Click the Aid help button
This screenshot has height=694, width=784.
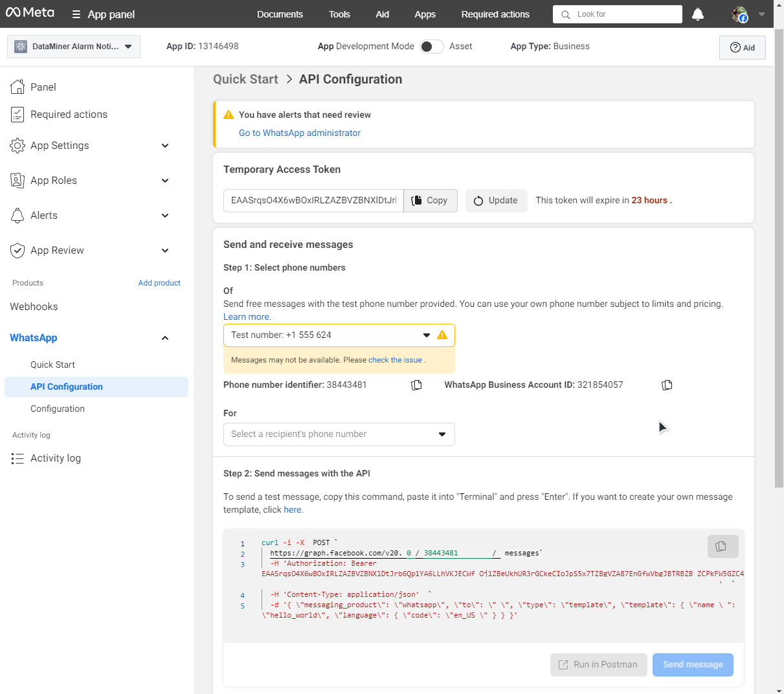point(743,47)
